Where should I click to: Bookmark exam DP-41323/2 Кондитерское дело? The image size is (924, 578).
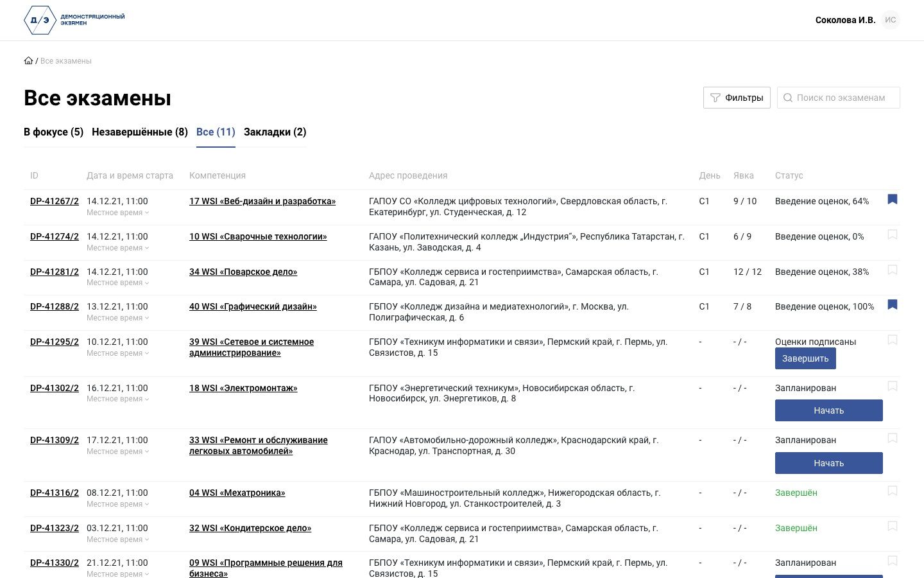pos(893,527)
